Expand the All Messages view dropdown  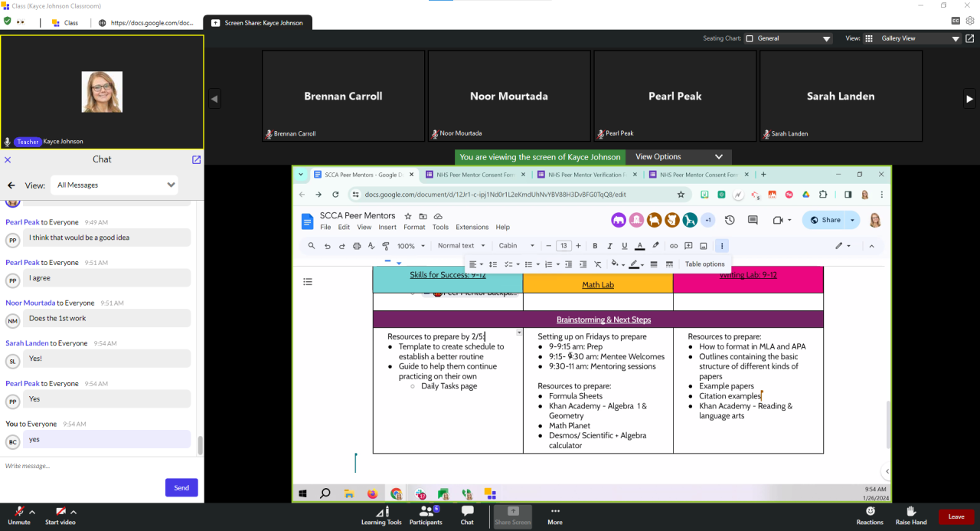(115, 185)
